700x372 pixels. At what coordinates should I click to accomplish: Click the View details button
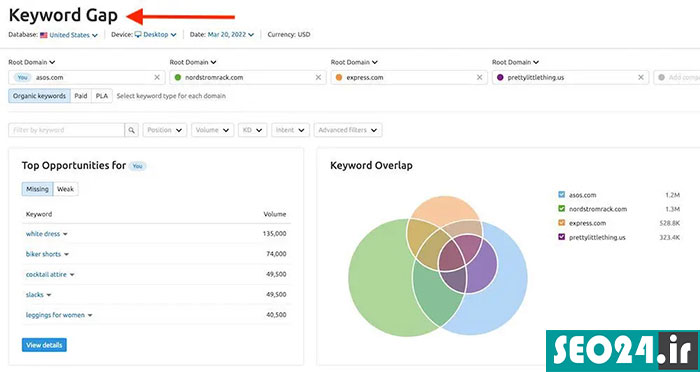click(x=44, y=345)
